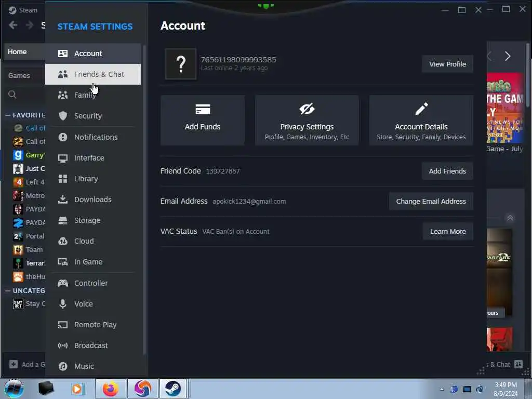Click the Warfare 2 game thumbnail

499,273
